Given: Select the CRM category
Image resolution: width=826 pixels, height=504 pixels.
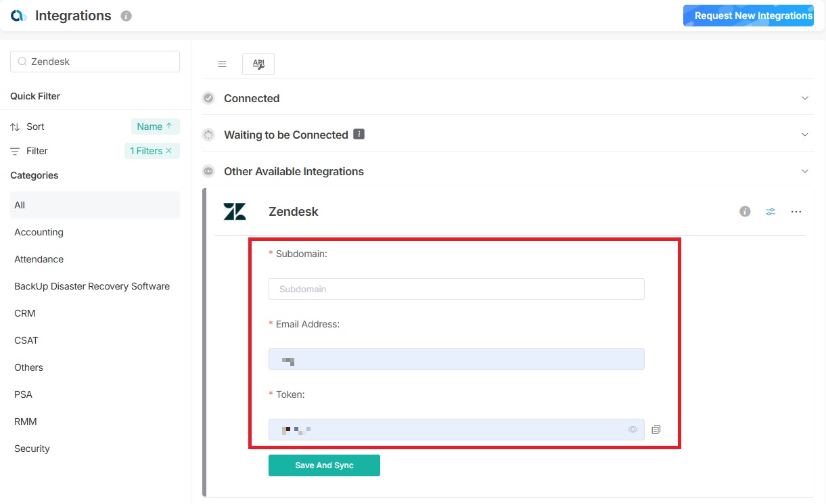Looking at the screenshot, I should pyautogui.click(x=25, y=313).
